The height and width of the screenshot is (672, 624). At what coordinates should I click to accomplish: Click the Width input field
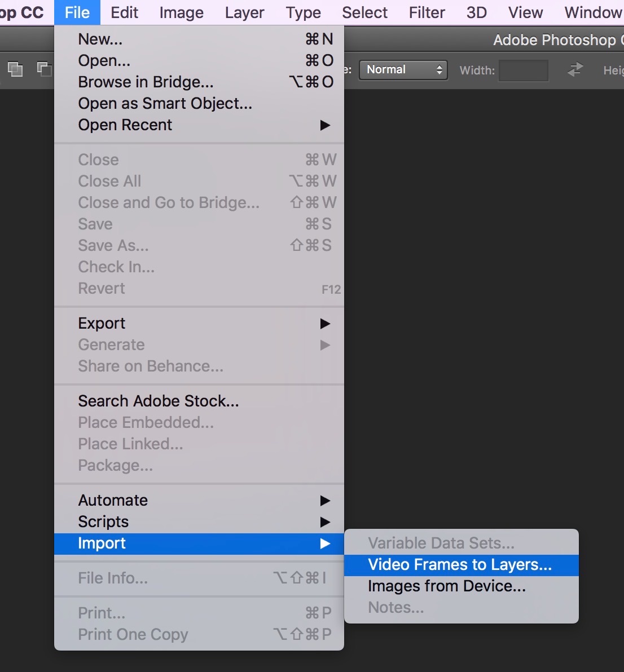coord(524,70)
